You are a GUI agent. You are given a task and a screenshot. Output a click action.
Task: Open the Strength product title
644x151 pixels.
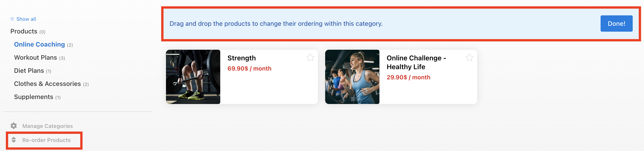(241, 58)
